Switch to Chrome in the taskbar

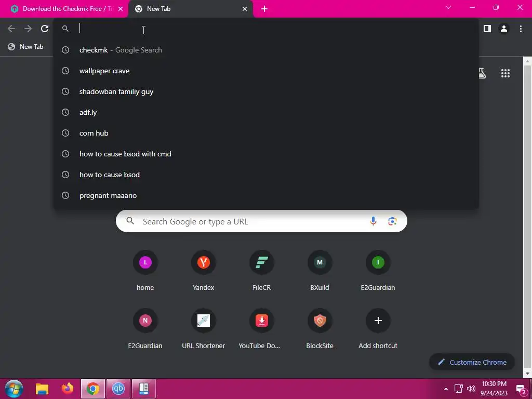click(x=92, y=389)
